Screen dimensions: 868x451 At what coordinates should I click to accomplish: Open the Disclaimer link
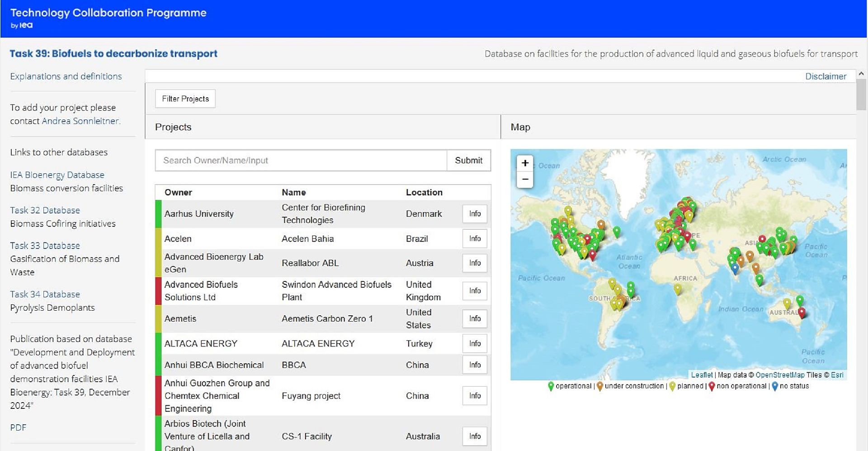pyautogui.click(x=826, y=76)
